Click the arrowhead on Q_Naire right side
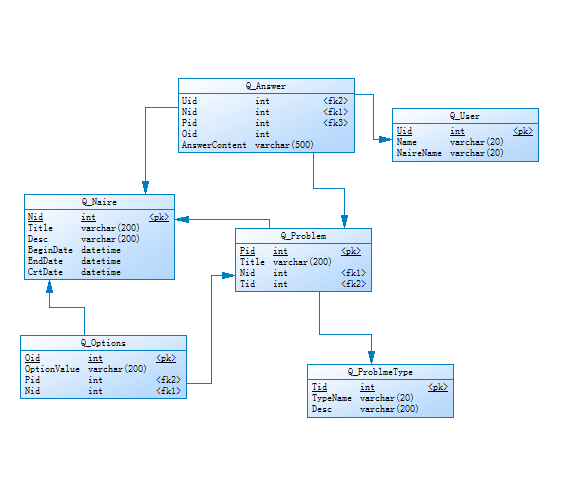This screenshot has width=582, height=498. coord(182,219)
